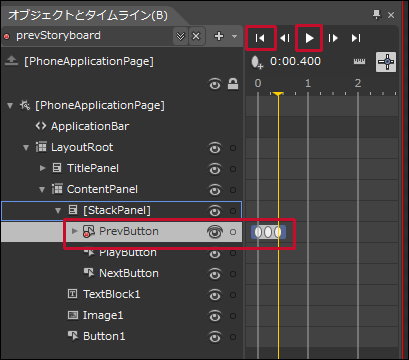This screenshot has width=409, height=360.
Task: Go to last frame of storyboard
Action: coord(356,38)
